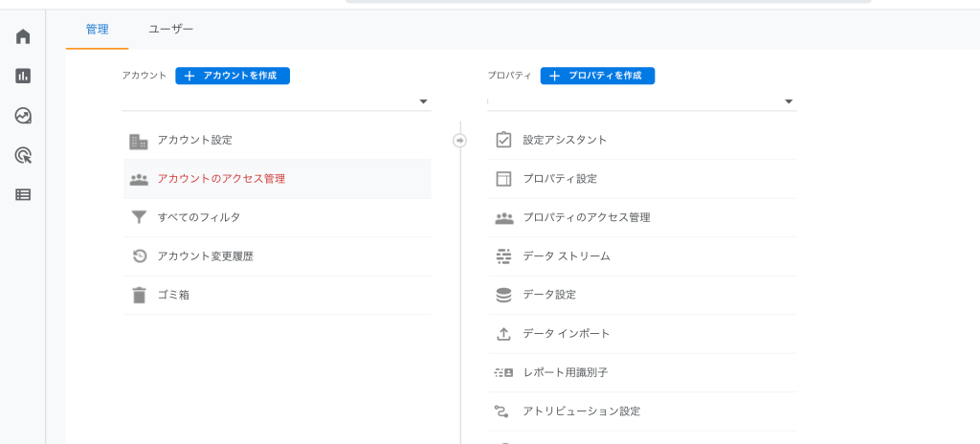Viewport: 980px width, 444px height.
Task: Expand the プロパティ selector dropdown arrow
Action: 789,101
